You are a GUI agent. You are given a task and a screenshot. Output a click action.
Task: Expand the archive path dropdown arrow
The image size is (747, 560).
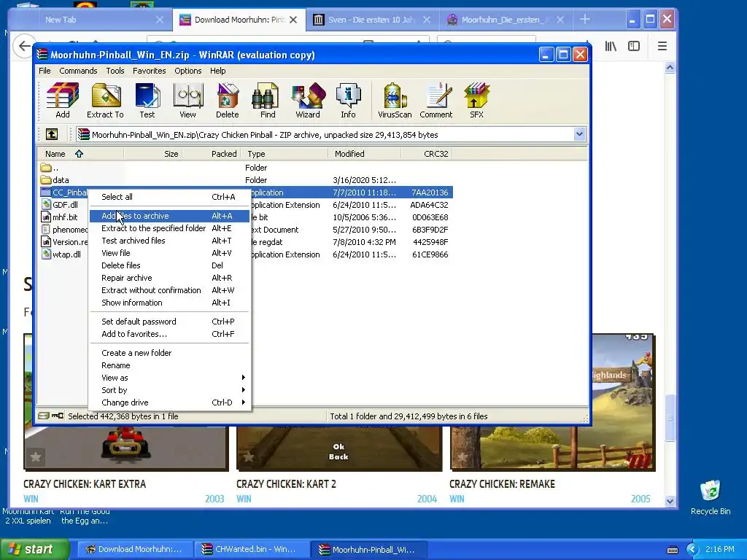point(579,134)
